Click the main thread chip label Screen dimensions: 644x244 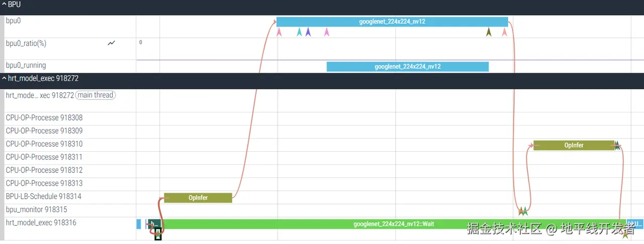click(95, 95)
